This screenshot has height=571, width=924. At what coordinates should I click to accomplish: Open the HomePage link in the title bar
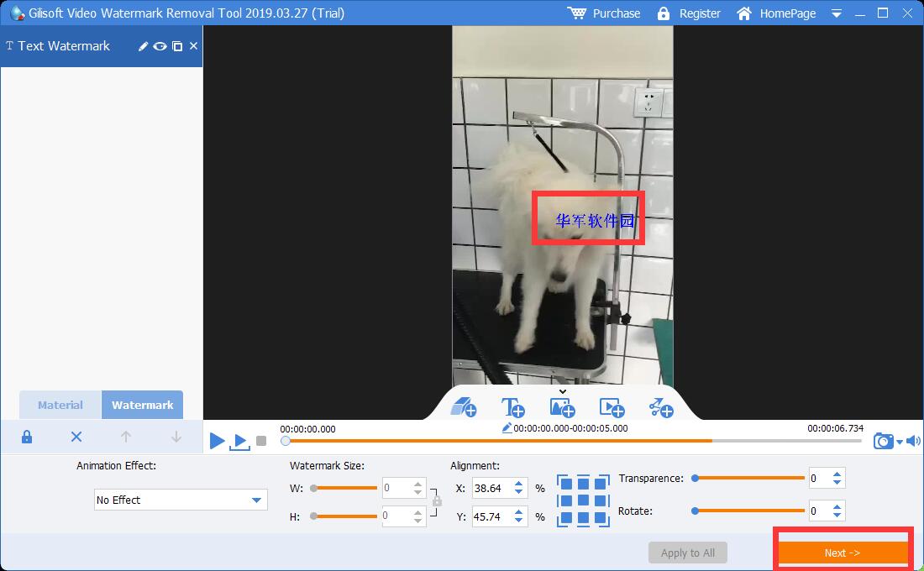tap(776, 13)
